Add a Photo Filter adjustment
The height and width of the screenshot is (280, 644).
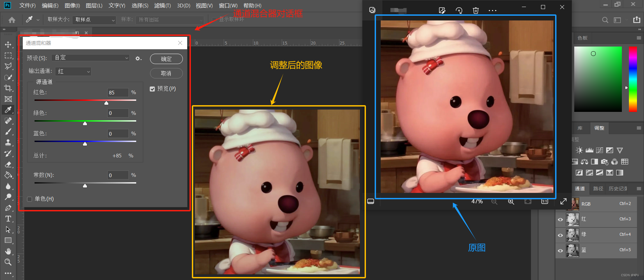604,162
